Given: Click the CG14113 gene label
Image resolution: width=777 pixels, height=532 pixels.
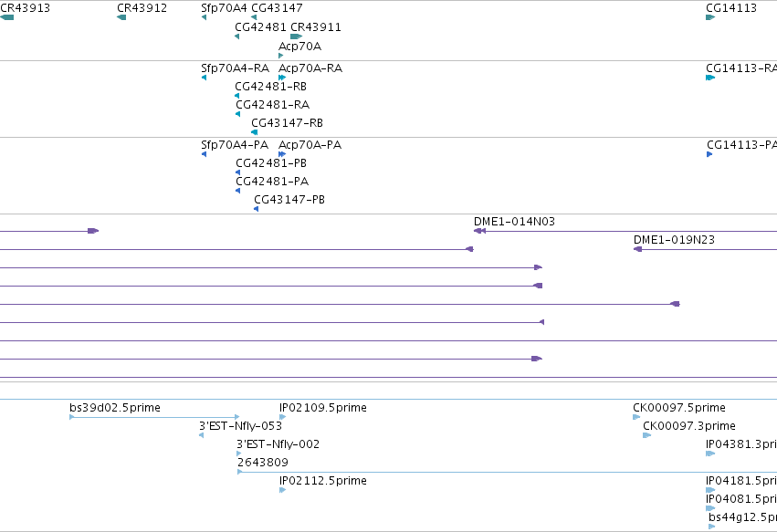Looking at the screenshot, I should pos(731,8).
